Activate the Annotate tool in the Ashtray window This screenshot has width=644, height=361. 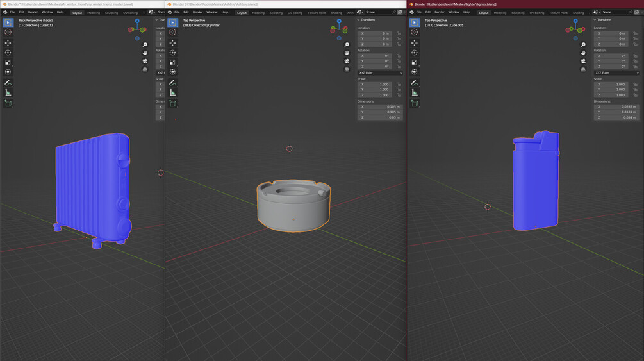(x=172, y=83)
